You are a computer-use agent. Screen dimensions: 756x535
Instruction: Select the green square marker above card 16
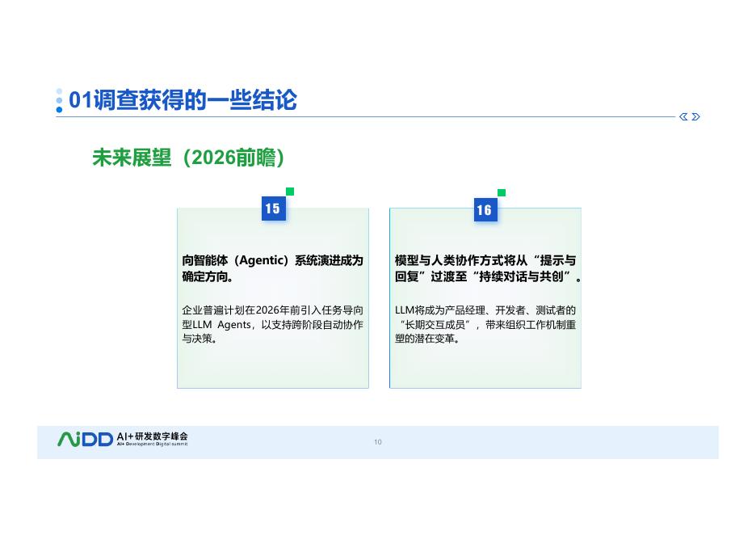[502, 192]
